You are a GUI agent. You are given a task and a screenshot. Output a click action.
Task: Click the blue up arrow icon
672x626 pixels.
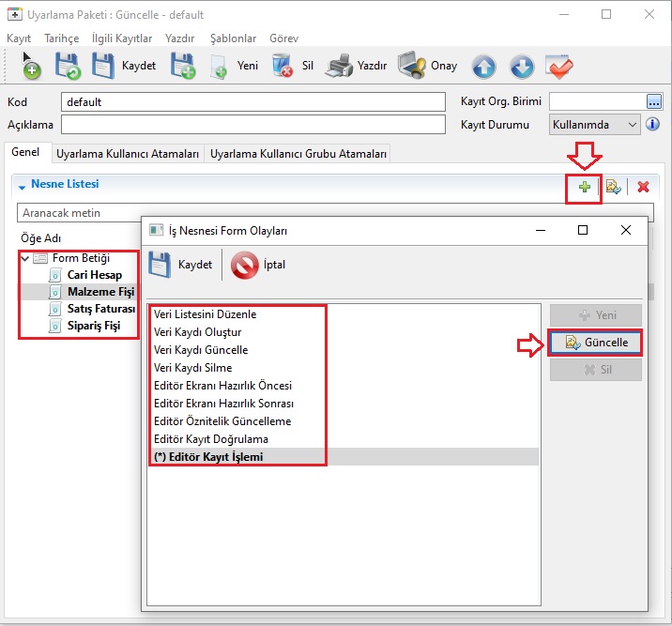click(x=483, y=67)
